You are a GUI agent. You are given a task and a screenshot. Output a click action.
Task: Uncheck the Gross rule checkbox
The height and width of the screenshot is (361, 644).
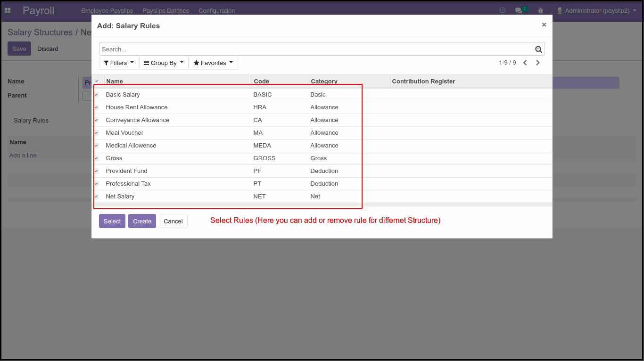97,158
